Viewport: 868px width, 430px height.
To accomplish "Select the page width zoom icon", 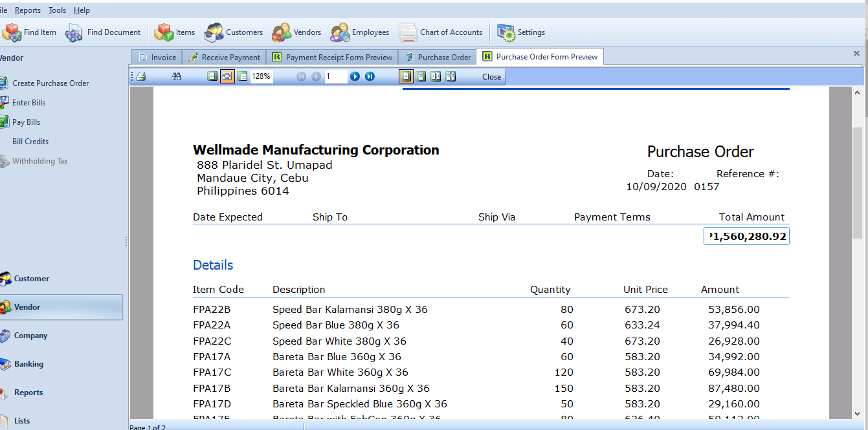I will tap(227, 76).
